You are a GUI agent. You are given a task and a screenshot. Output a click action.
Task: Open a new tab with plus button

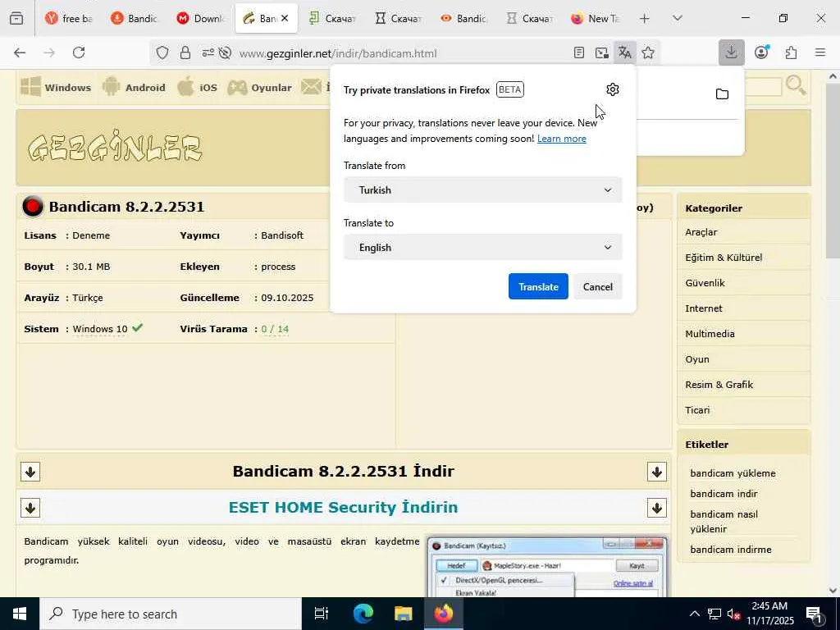tap(645, 18)
